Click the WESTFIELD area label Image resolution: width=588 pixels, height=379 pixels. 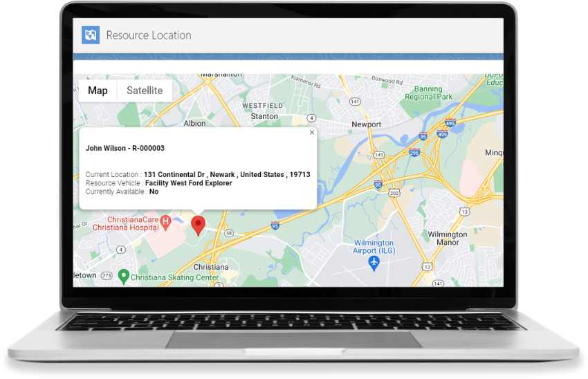click(x=262, y=106)
